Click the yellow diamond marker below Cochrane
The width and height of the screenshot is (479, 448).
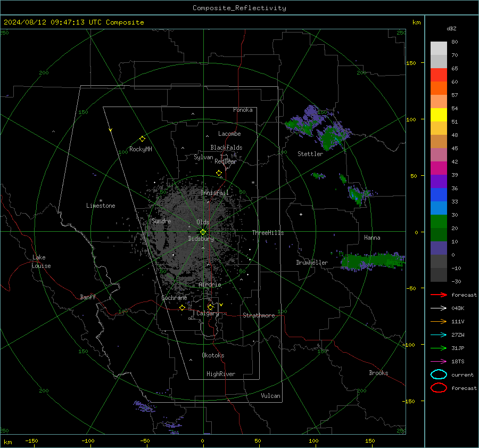point(183,308)
